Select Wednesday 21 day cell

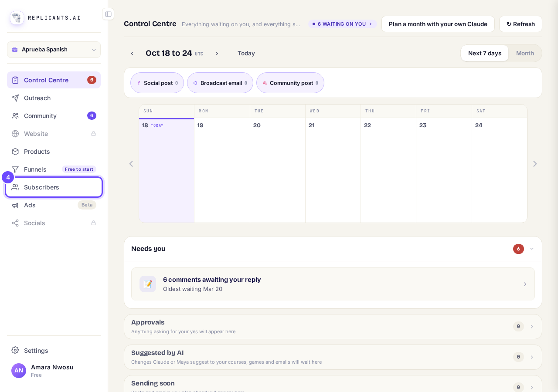tap(333, 170)
